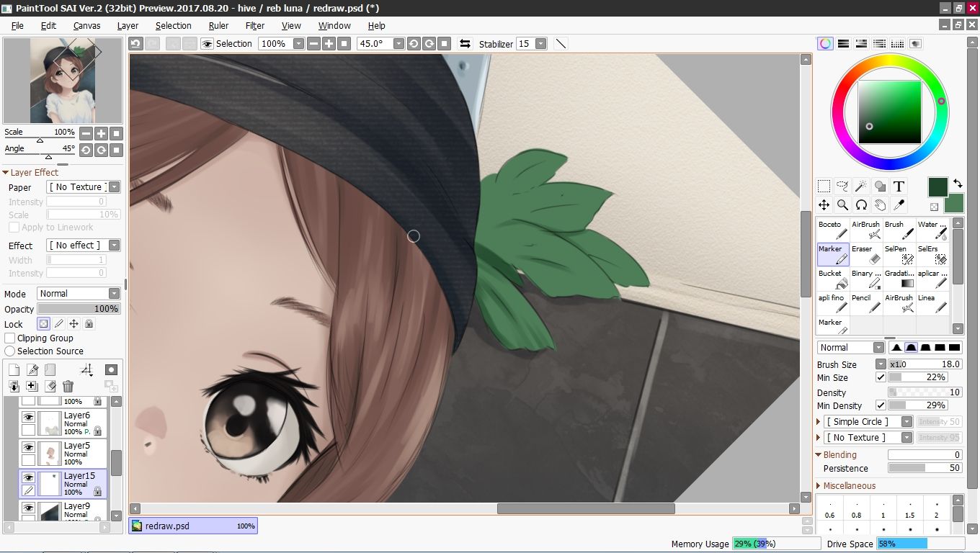The height and width of the screenshot is (553, 980).
Task: Open the brush No Texture dropdown
Action: point(906,437)
